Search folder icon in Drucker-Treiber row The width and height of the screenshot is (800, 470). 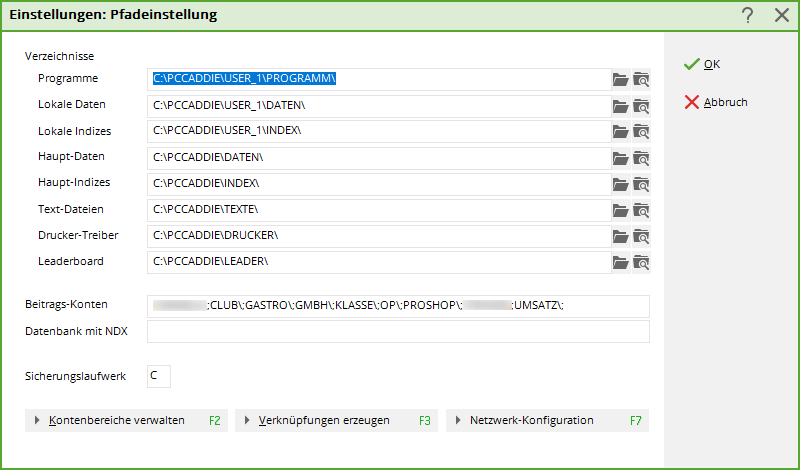click(x=641, y=236)
